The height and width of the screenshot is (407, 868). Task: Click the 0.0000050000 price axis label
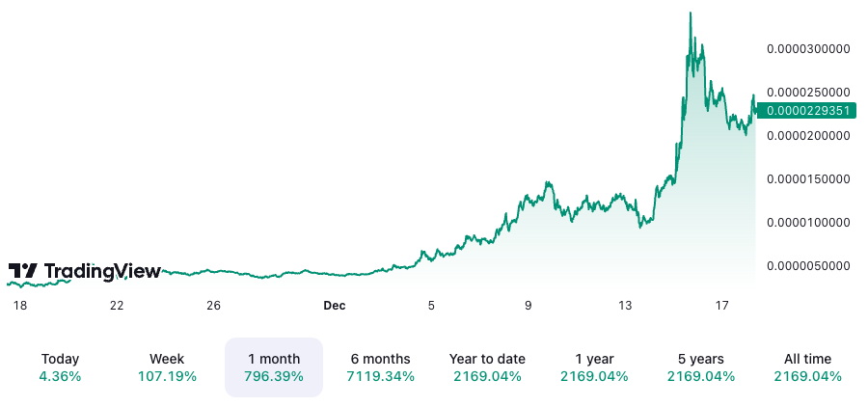(807, 265)
